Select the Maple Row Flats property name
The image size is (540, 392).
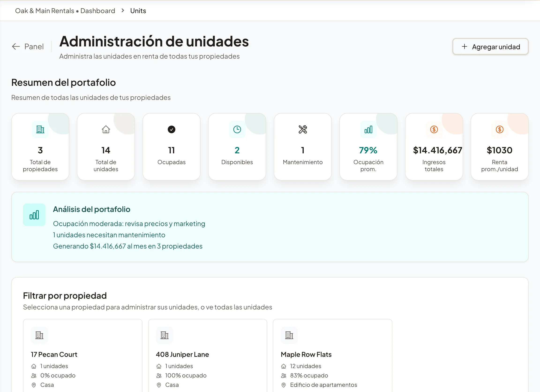point(306,354)
